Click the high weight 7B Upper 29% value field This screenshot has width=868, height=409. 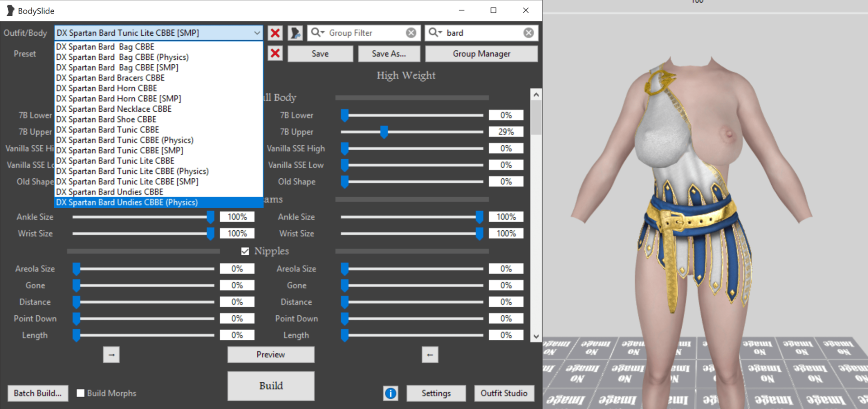point(506,132)
